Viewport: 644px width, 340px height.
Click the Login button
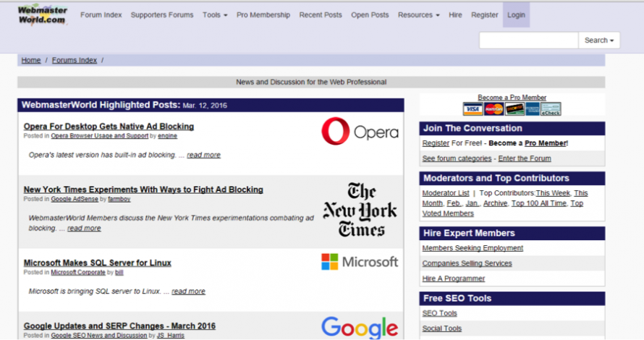coord(516,14)
